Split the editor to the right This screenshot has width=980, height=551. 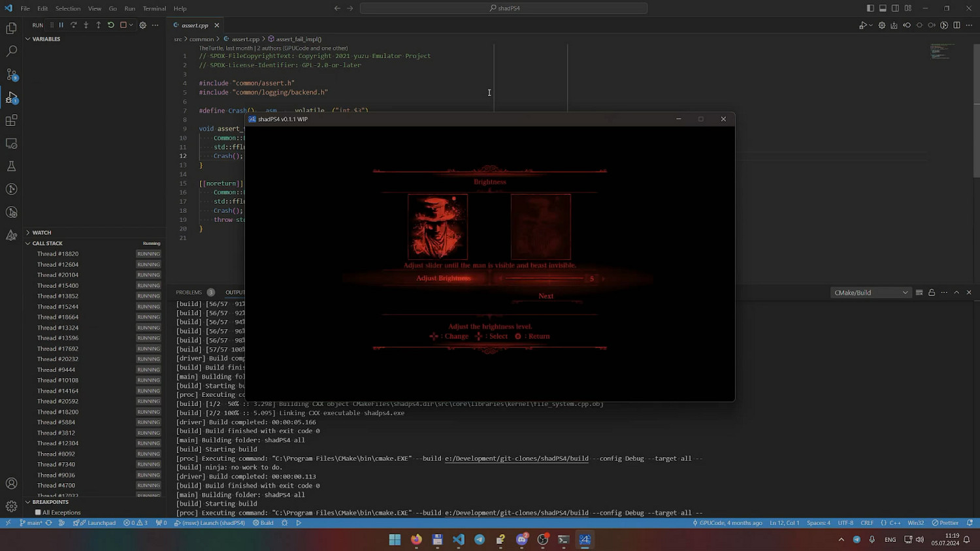point(956,25)
